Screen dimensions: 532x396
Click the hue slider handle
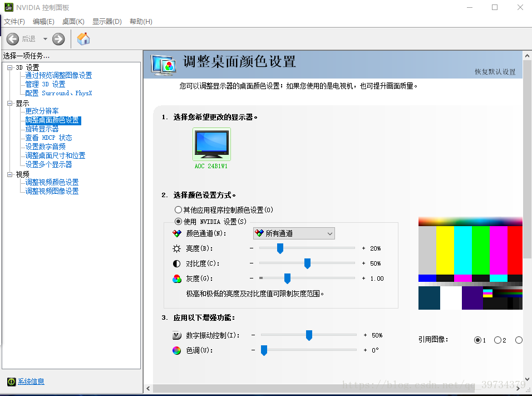point(264,350)
